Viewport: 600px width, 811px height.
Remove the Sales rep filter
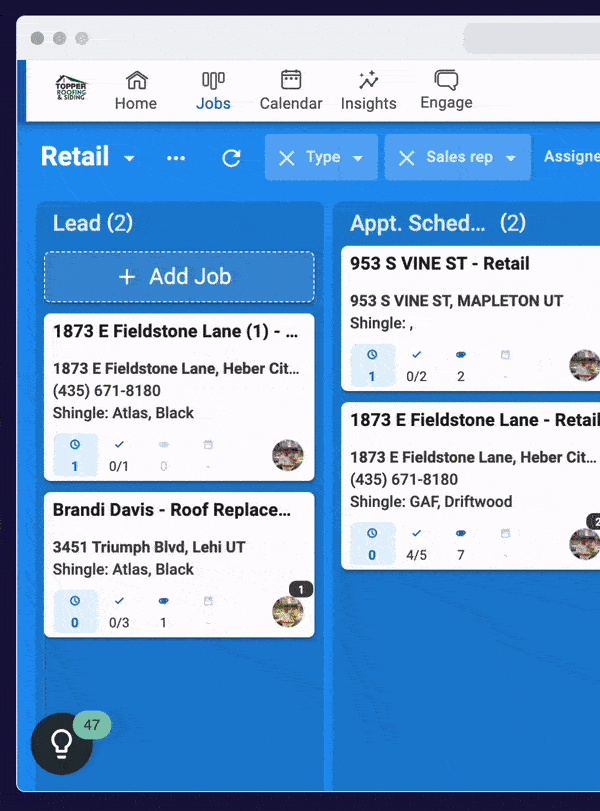406,158
